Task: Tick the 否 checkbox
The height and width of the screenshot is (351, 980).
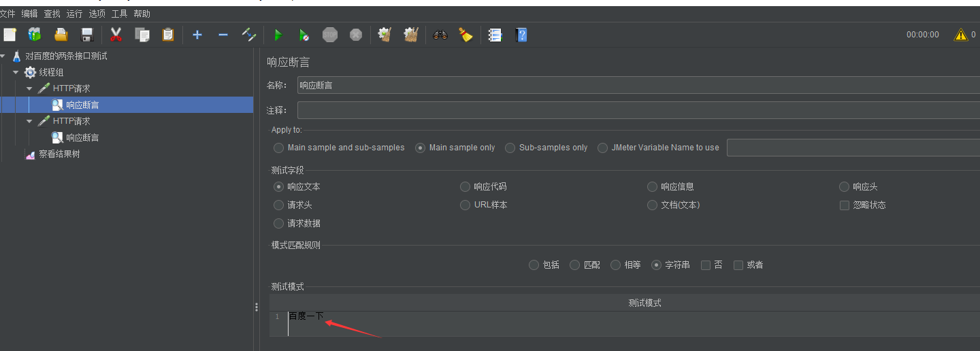Action: tap(706, 265)
